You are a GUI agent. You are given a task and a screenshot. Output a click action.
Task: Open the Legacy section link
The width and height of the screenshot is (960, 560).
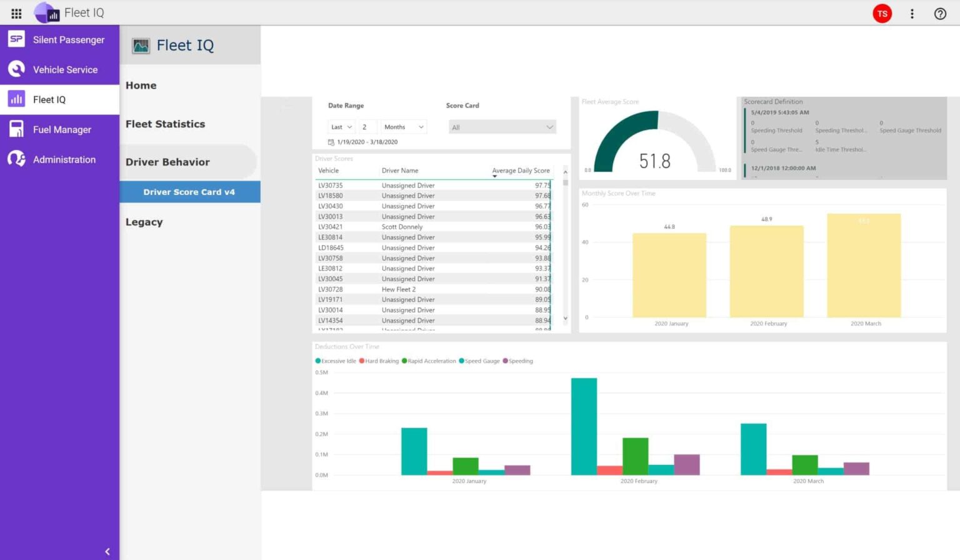144,222
